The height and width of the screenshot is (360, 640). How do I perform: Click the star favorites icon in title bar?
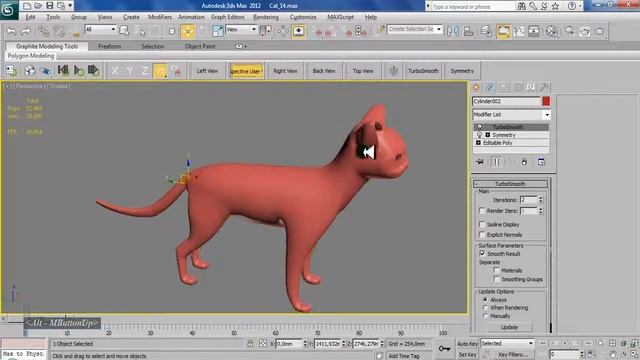pyautogui.click(x=555, y=6)
